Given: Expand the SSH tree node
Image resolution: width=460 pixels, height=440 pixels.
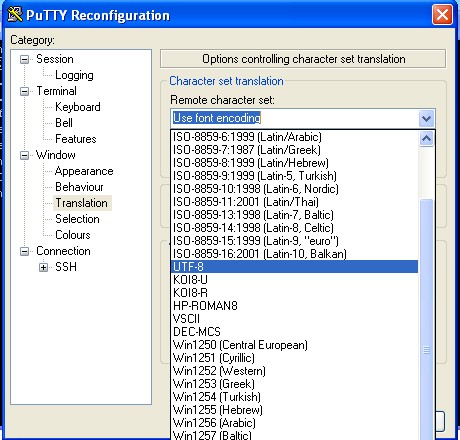Looking at the screenshot, I should (43, 267).
